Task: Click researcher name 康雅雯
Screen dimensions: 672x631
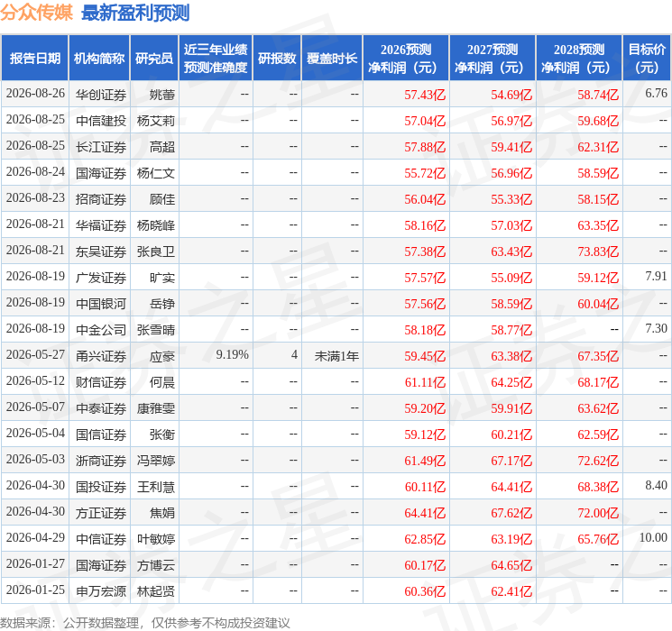Action: click(155, 408)
